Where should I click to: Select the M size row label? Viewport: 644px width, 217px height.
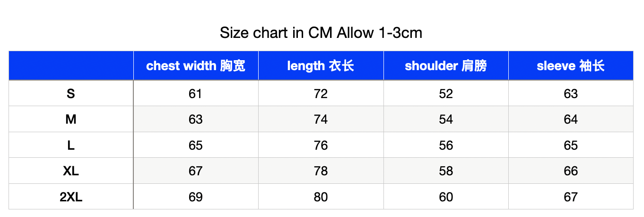[x=71, y=119]
